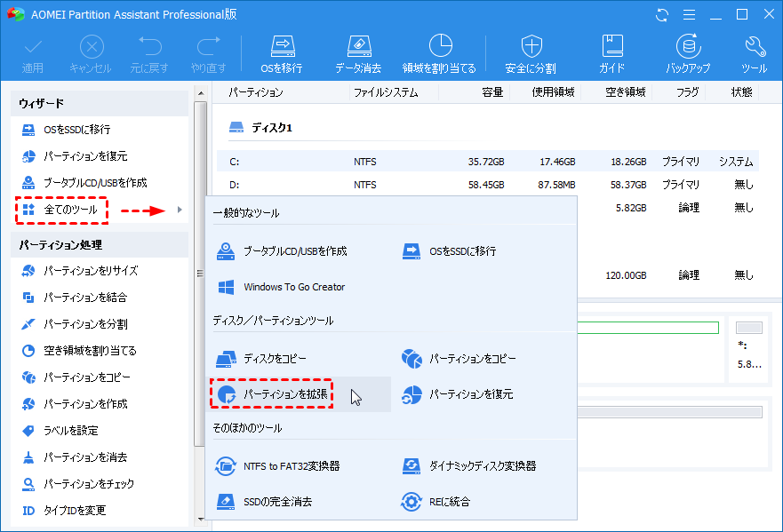Choose ディスクをコピー in popup menu
Viewport: 783px width, 532px height.
[x=261, y=358]
